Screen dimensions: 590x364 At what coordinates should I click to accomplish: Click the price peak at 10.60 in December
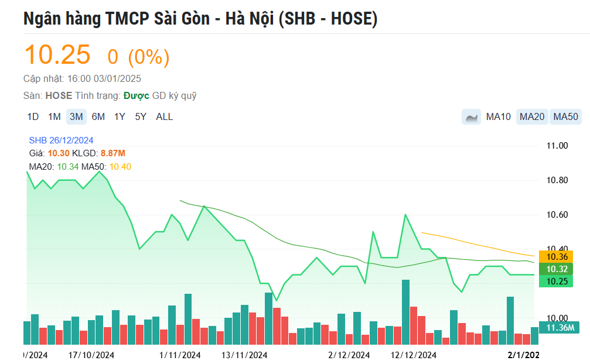coord(405,215)
